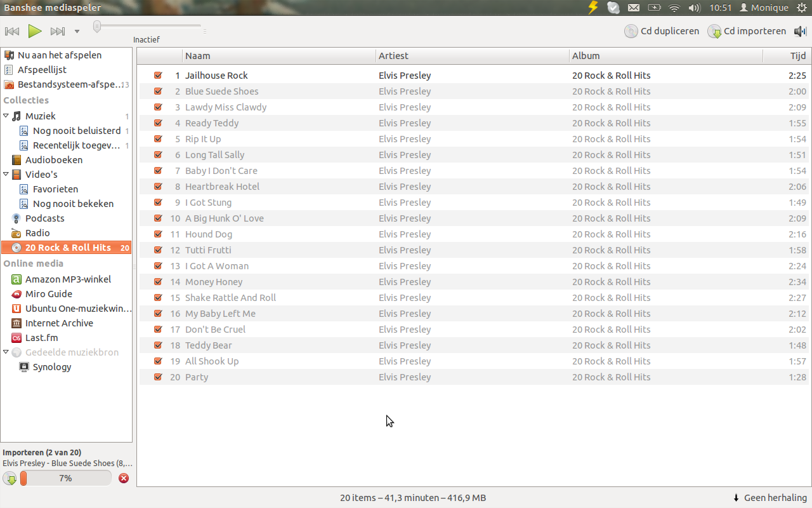Click the Play button in toolbar
Image resolution: width=812 pixels, height=508 pixels.
[x=35, y=31]
